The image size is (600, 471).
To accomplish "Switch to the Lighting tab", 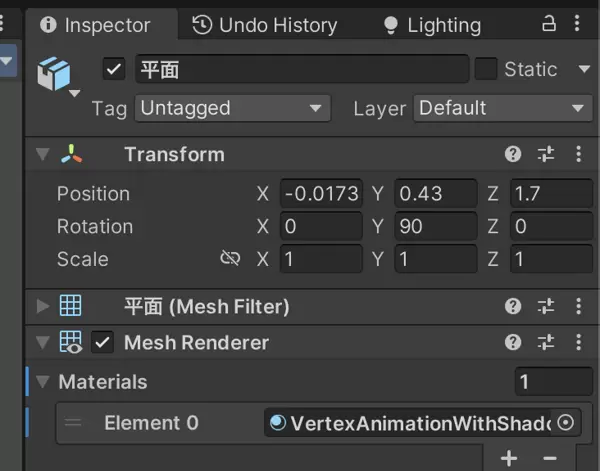I will point(432,25).
